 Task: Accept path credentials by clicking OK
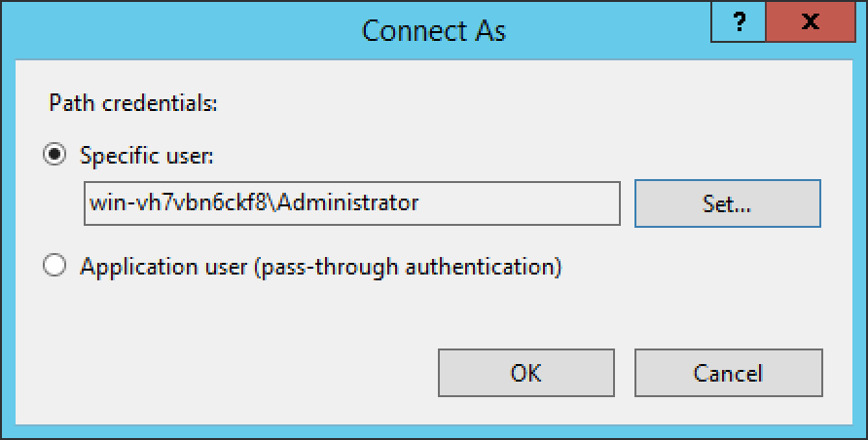pos(525,373)
